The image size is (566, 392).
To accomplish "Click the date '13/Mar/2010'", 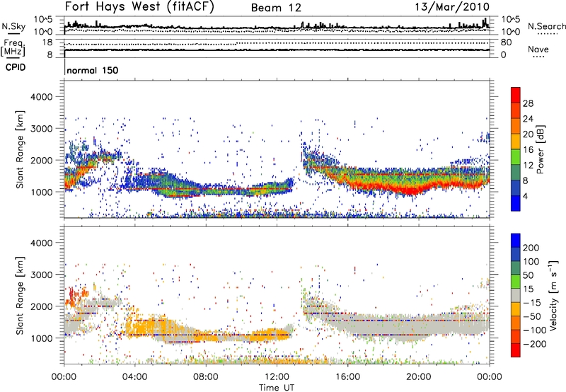I will (452, 7).
